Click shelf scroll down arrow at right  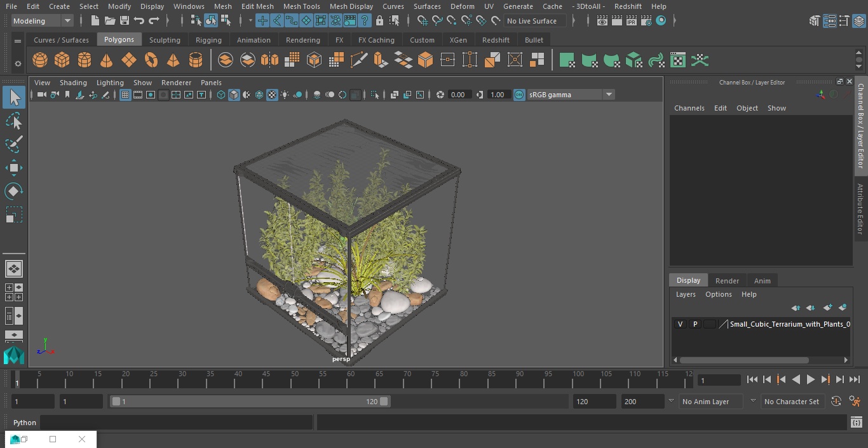[859, 66]
